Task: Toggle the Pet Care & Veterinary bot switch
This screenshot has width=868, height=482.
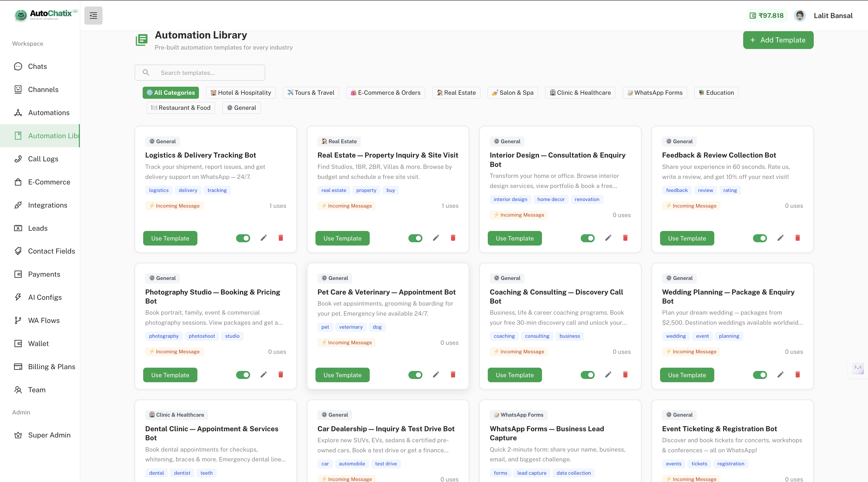Action: coord(415,375)
